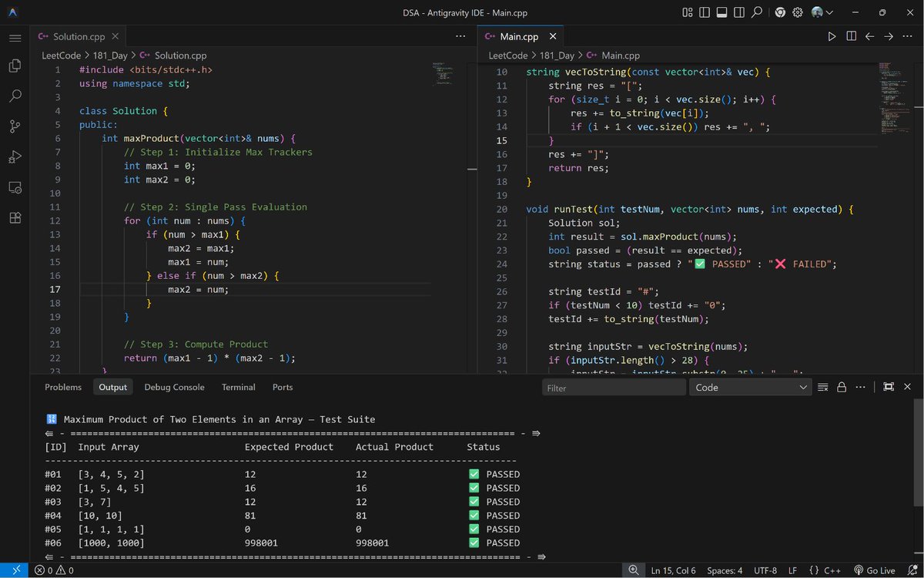
Task: Open the Remote Explorer view
Action: [15, 187]
